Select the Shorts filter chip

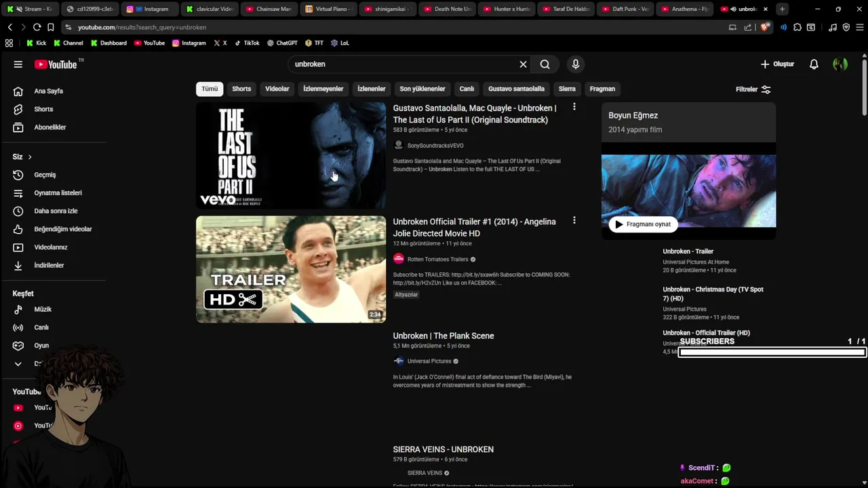(x=241, y=89)
